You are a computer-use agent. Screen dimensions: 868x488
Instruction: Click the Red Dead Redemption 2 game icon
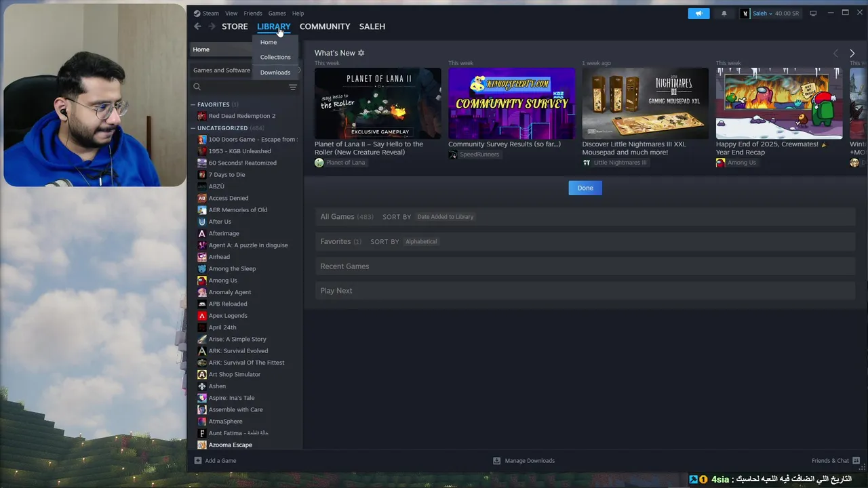[202, 116]
